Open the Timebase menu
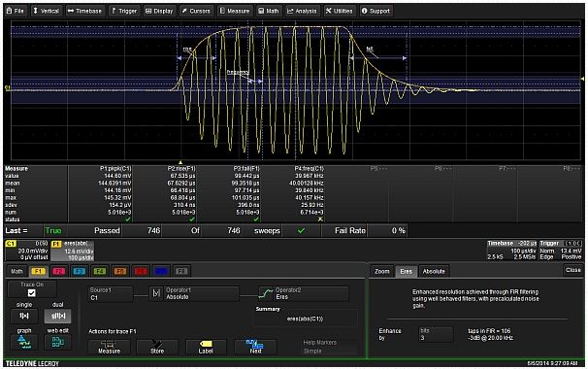This screenshot has width=588, height=369. pos(84,11)
